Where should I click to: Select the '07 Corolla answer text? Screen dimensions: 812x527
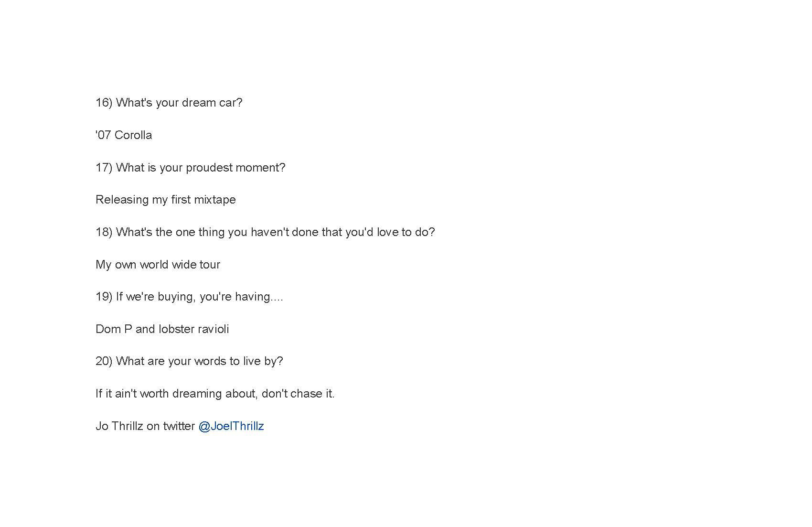124,135
